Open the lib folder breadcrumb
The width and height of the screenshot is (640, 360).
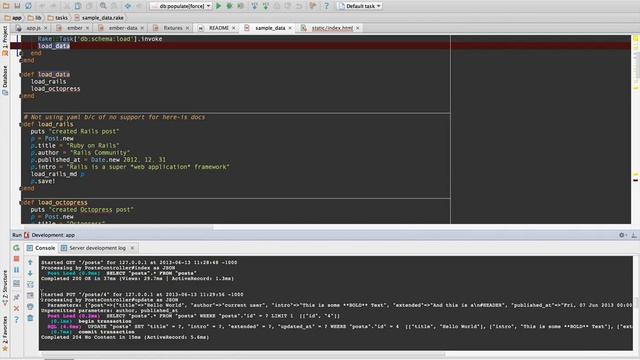point(35,18)
